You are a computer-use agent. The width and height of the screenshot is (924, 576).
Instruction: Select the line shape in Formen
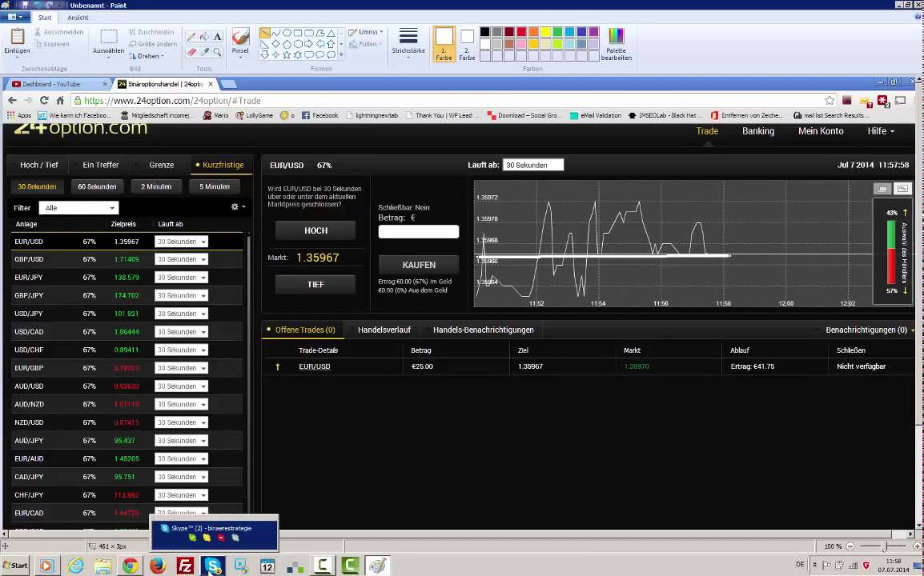(x=264, y=33)
